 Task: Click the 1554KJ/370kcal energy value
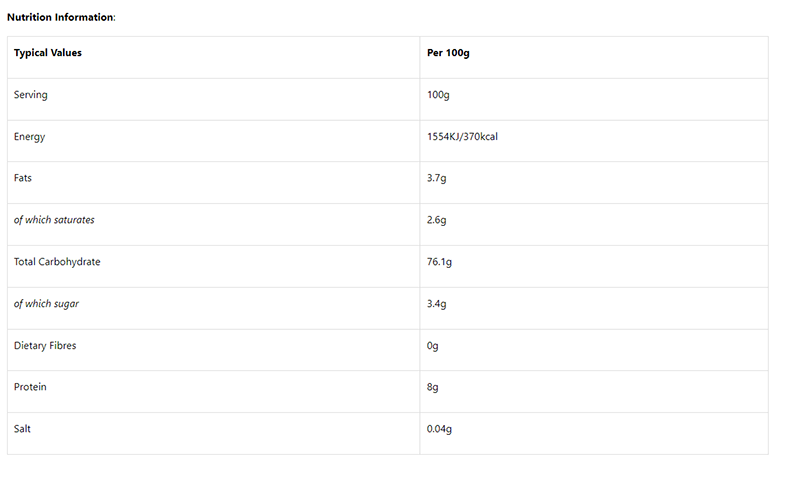point(462,136)
